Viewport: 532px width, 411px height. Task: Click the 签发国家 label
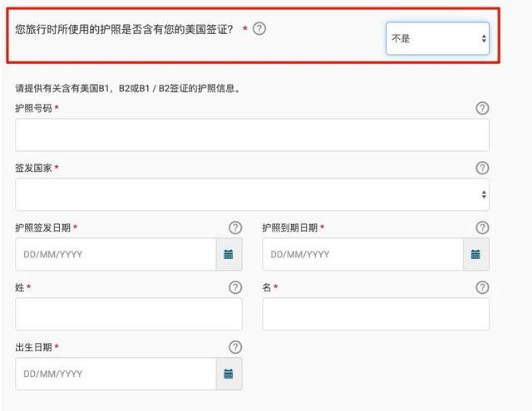pos(33,168)
